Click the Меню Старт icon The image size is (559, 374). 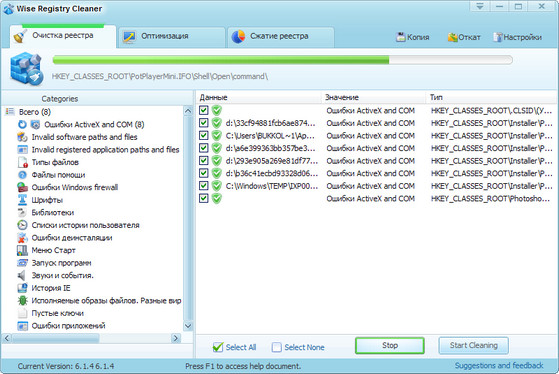[x=22, y=250]
